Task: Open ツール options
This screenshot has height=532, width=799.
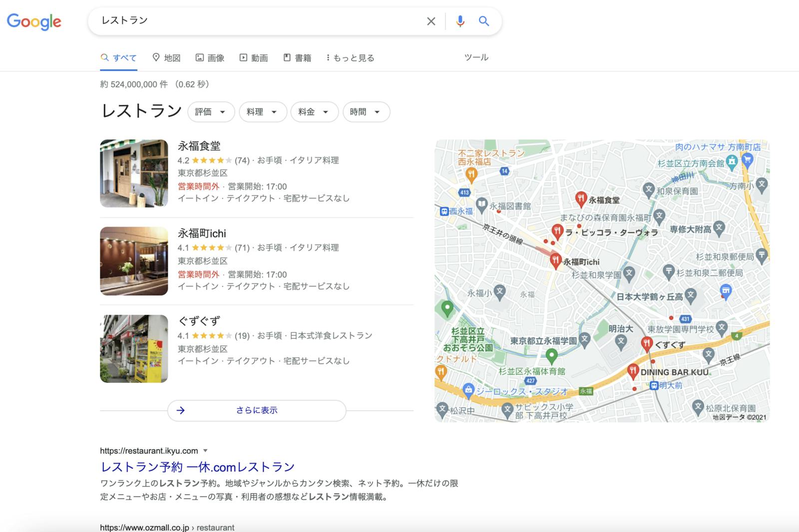Action: pyautogui.click(x=476, y=57)
